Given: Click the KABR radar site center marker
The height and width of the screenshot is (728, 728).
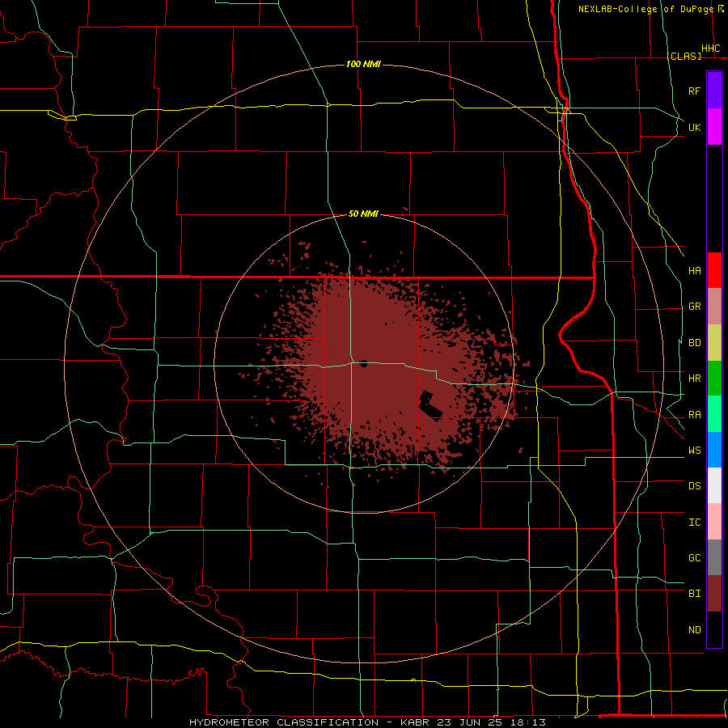Looking at the screenshot, I should click(364, 363).
